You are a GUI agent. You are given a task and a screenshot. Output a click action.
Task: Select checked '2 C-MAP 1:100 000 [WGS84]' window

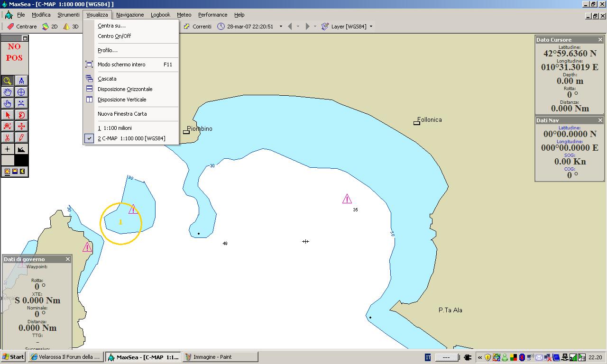(131, 138)
